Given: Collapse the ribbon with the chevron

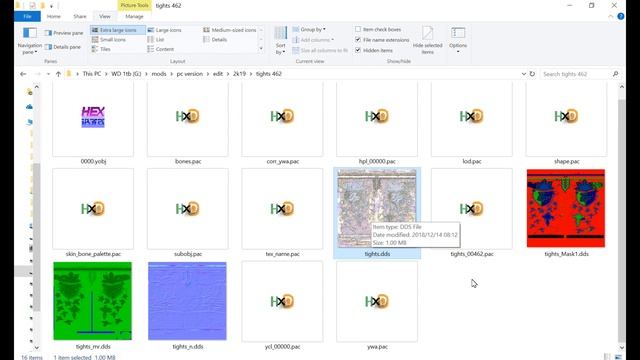Looking at the screenshot, I should click(611, 16).
